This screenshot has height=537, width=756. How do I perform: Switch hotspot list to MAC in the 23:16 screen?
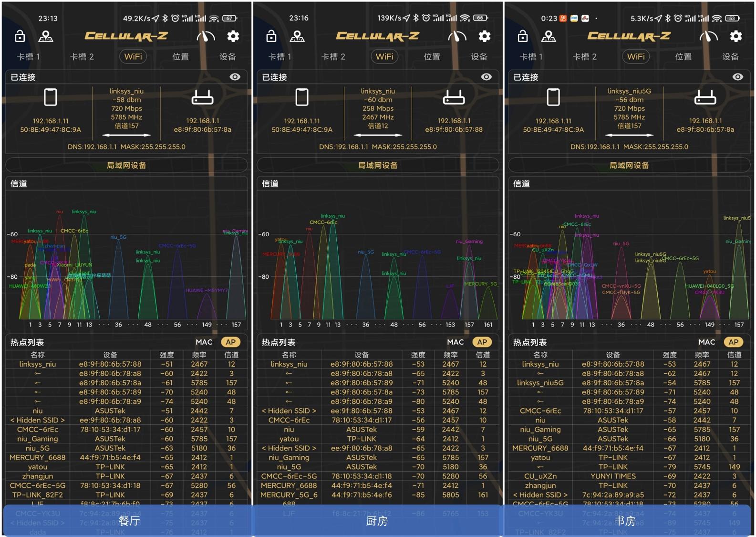pyautogui.click(x=456, y=342)
